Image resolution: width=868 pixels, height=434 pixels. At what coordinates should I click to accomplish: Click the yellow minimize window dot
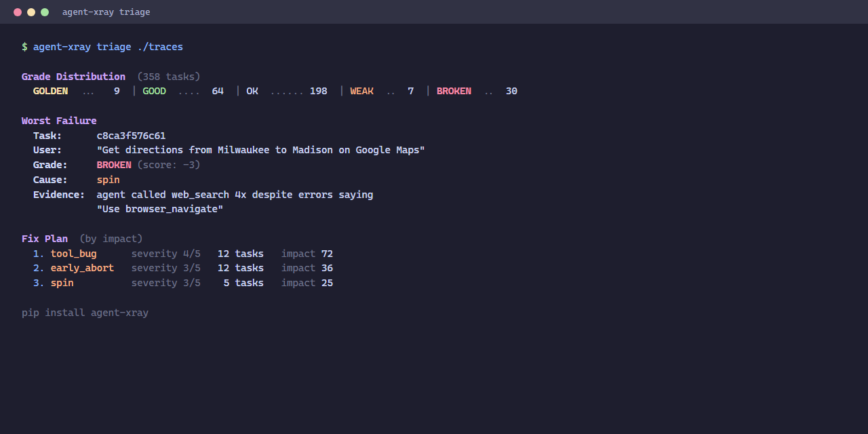point(31,12)
